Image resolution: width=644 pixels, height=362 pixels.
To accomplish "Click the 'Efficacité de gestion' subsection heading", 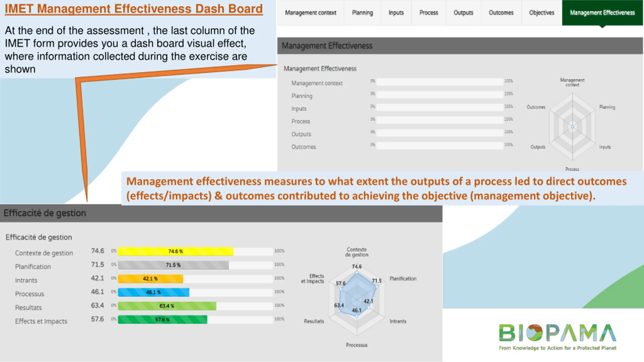I will coord(39,237).
